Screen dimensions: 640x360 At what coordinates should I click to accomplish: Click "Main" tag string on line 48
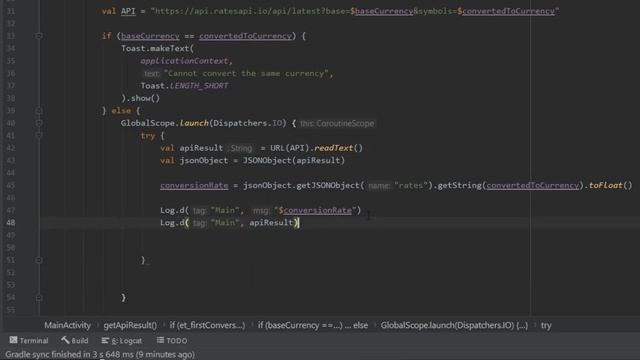[225, 222]
